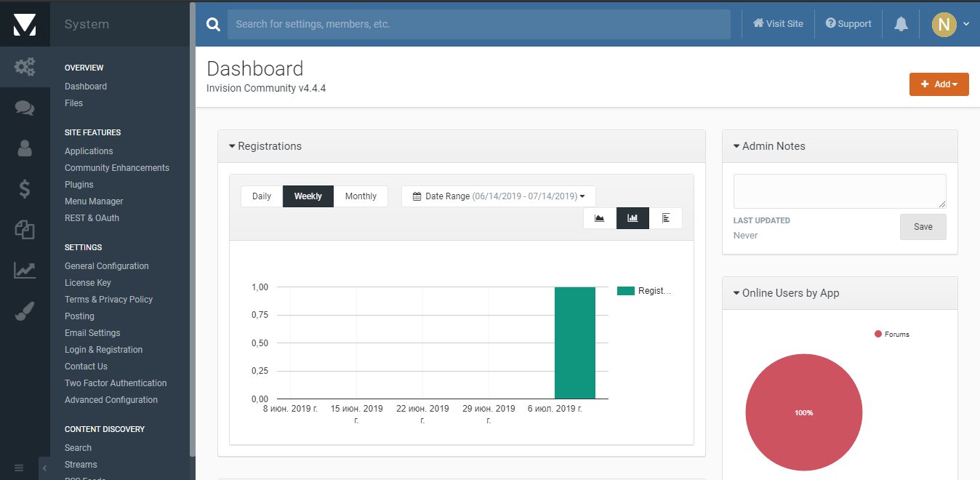Save the admin notes
980x480 pixels.
click(923, 227)
